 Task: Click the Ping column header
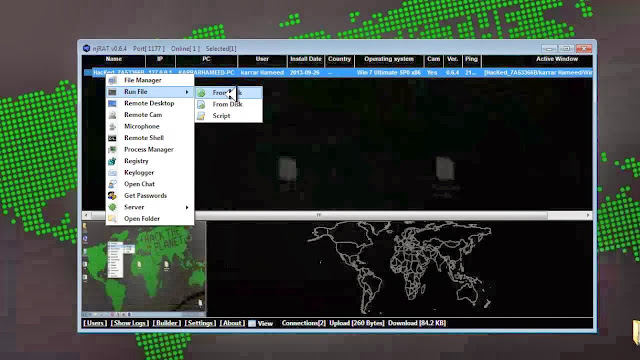(x=471, y=60)
